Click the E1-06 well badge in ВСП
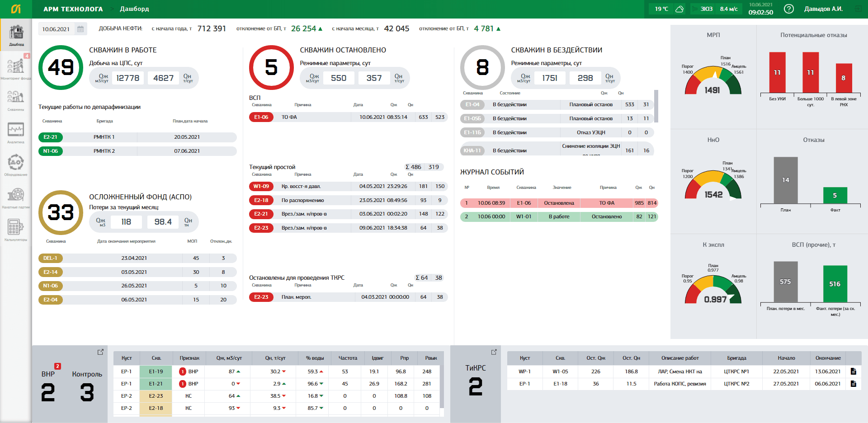This screenshot has width=868, height=423. tap(261, 117)
